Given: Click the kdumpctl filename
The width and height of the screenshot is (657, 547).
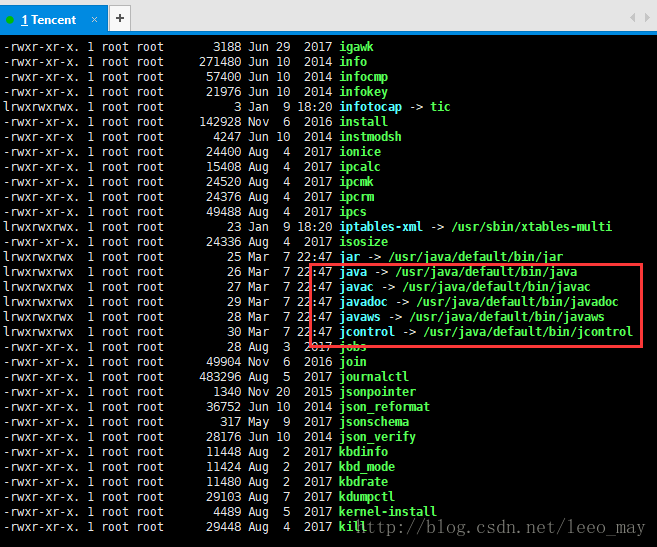Looking at the screenshot, I should click(x=367, y=497).
